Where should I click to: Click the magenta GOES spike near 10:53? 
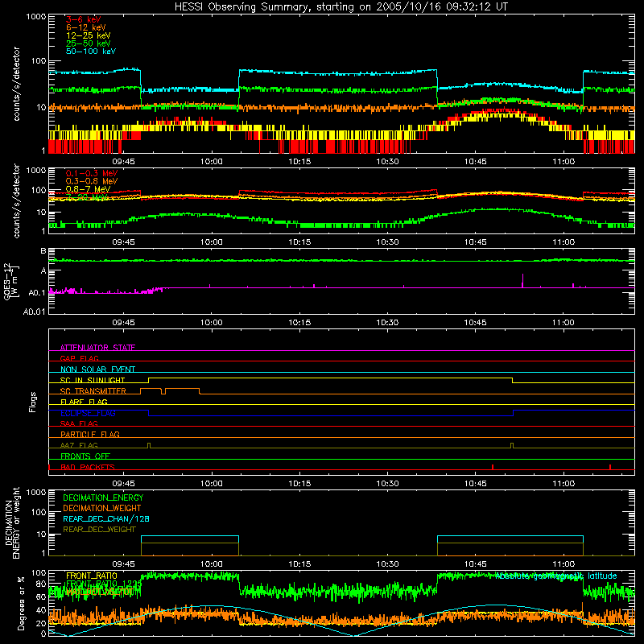[522, 280]
